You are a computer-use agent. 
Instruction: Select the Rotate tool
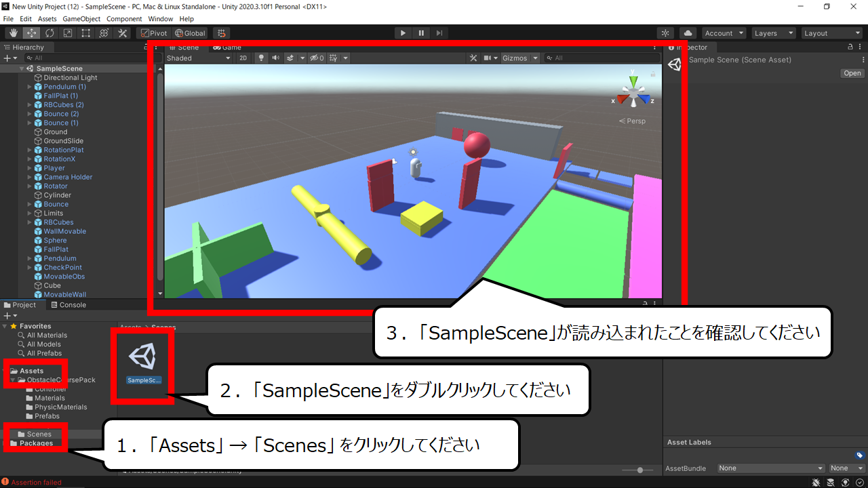click(50, 33)
